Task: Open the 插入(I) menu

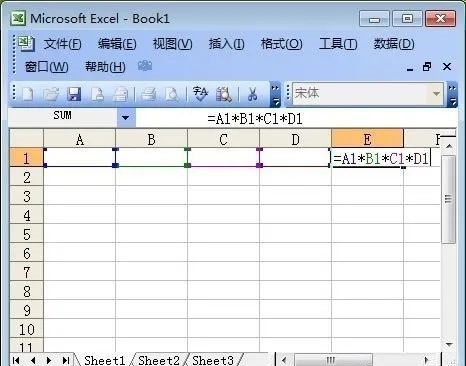Action: [226, 44]
